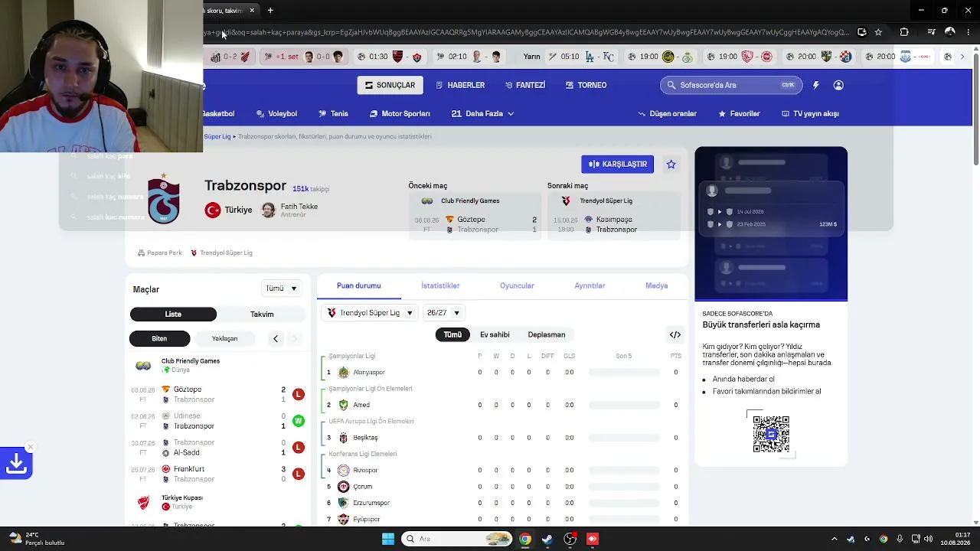980x551 pixels.
Task: Open the Süper Lig breadcrumb link
Action: [x=217, y=136]
